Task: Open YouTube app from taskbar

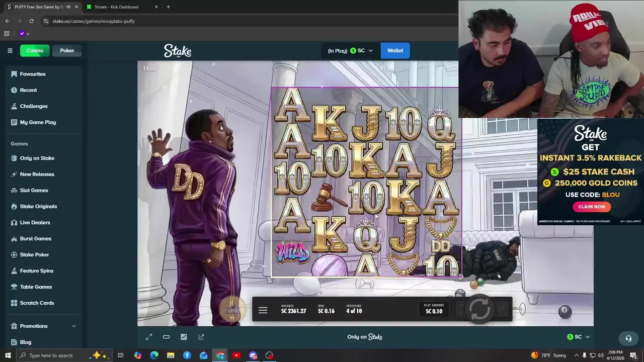Action: pos(236,355)
